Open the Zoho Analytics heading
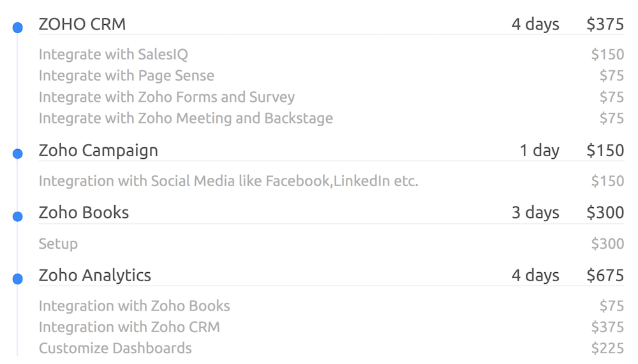 click(x=95, y=275)
